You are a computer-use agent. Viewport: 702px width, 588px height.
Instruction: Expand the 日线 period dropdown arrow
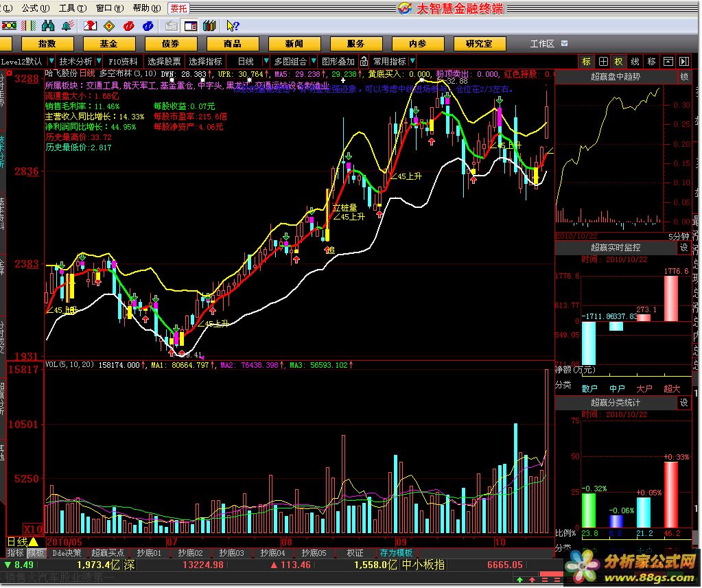click(266, 61)
